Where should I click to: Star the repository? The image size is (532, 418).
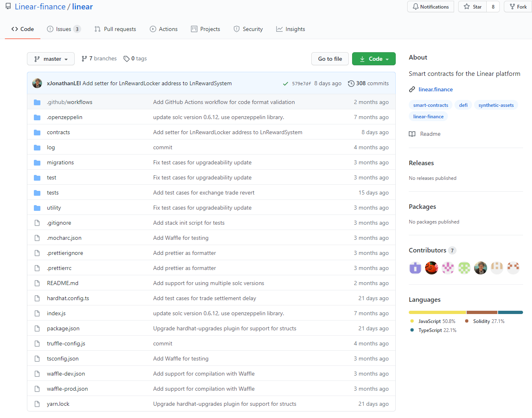(x=472, y=7)
